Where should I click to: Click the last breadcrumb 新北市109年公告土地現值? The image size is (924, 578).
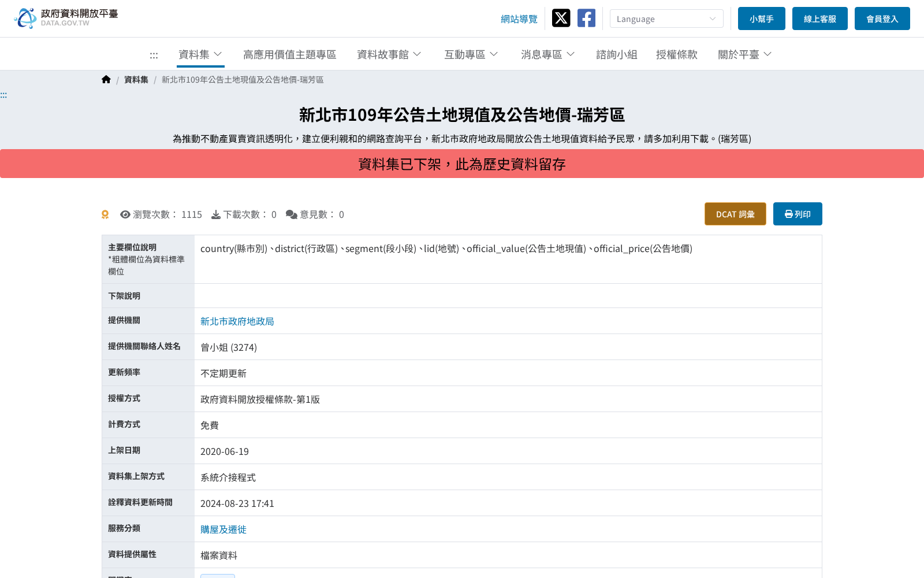243,80
